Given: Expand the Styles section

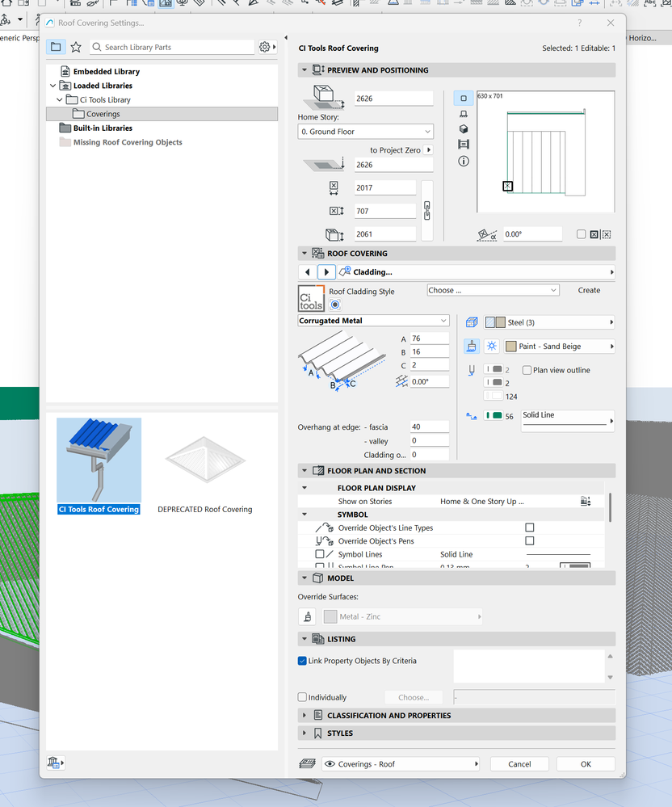Looking at the screenshot, I should point(304,733).
